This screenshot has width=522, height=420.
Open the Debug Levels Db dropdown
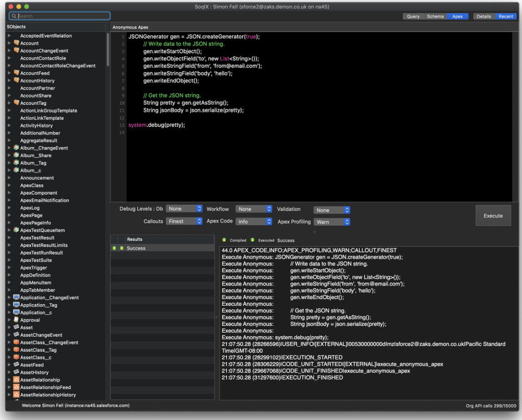pos(184,209)
